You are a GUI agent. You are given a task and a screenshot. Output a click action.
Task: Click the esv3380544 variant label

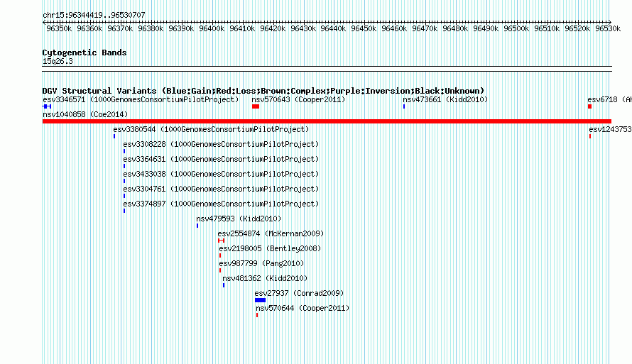[x=211, y=129]
